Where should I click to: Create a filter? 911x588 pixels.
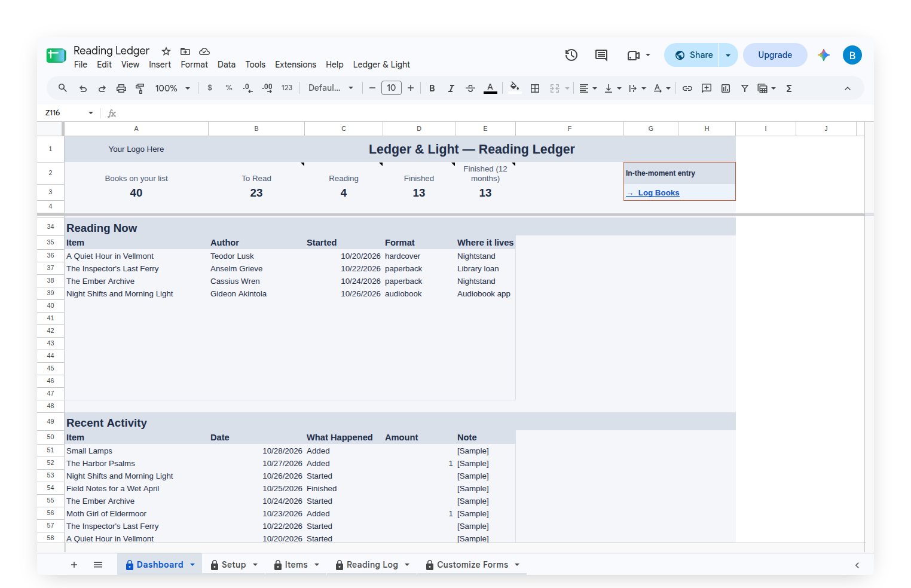pos(745,88)
